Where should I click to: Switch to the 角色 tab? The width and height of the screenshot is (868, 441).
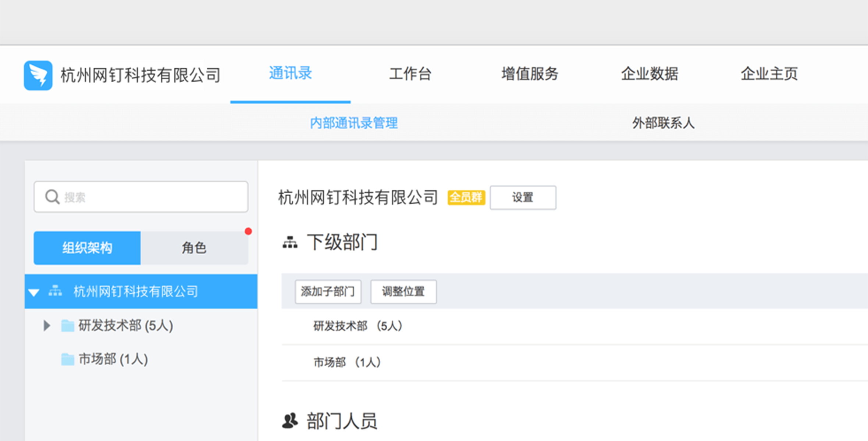click(x=194, y=248)
